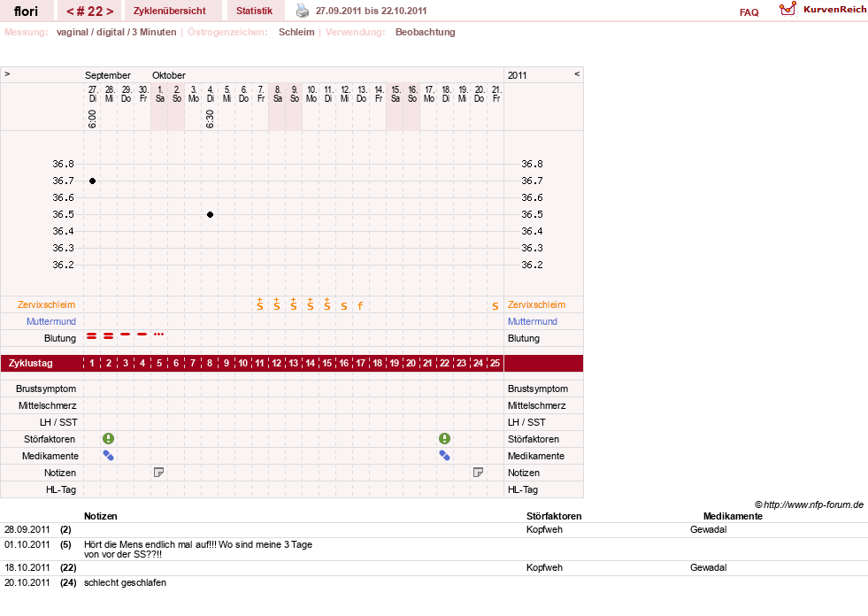
Task: Click the green Störfaktoren icon on cycle day 22
Action: [444, 439]
